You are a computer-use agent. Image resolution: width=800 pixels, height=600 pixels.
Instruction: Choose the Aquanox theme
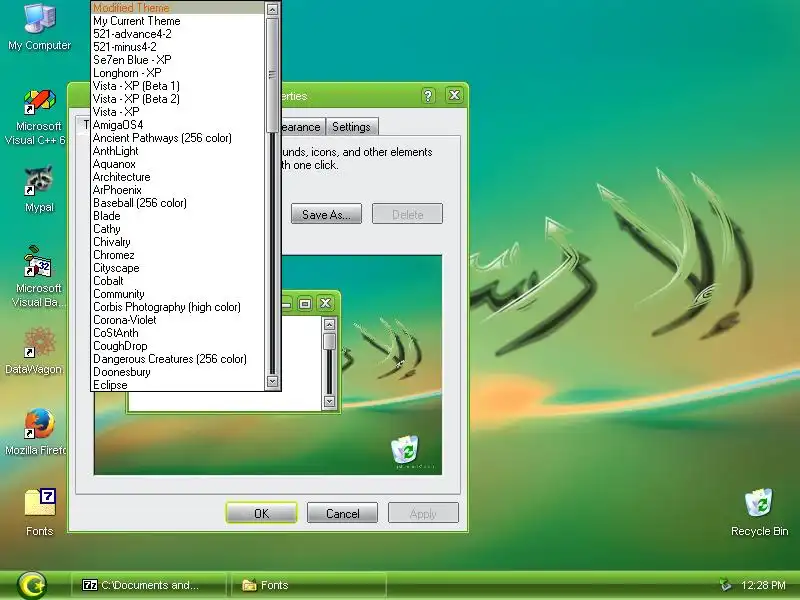click(x=178, y=164)
